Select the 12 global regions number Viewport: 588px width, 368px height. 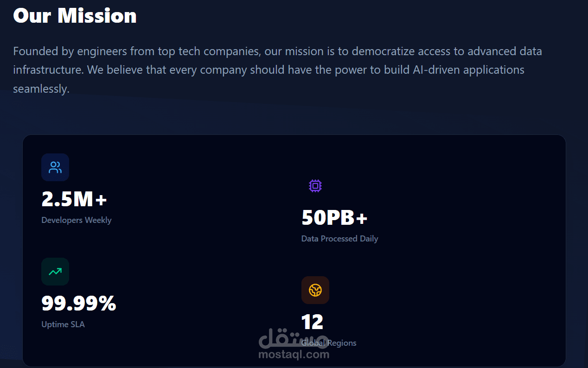pyautogui.click(x=312, y=322)
